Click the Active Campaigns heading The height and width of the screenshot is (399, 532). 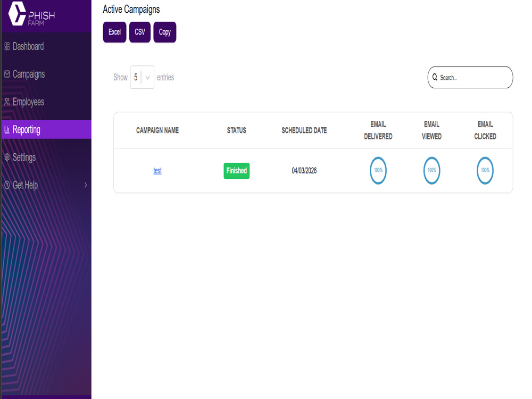[131, 10]
